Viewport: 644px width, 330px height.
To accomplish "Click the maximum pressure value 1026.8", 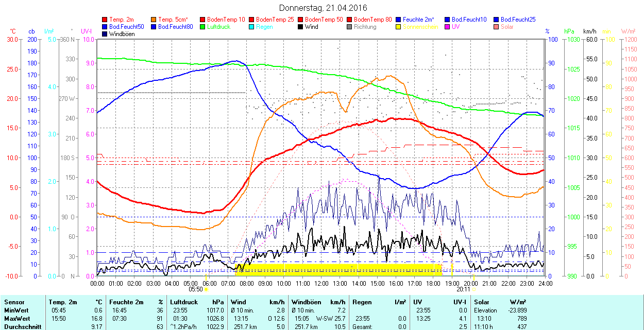I will click(x=215, y=319).
